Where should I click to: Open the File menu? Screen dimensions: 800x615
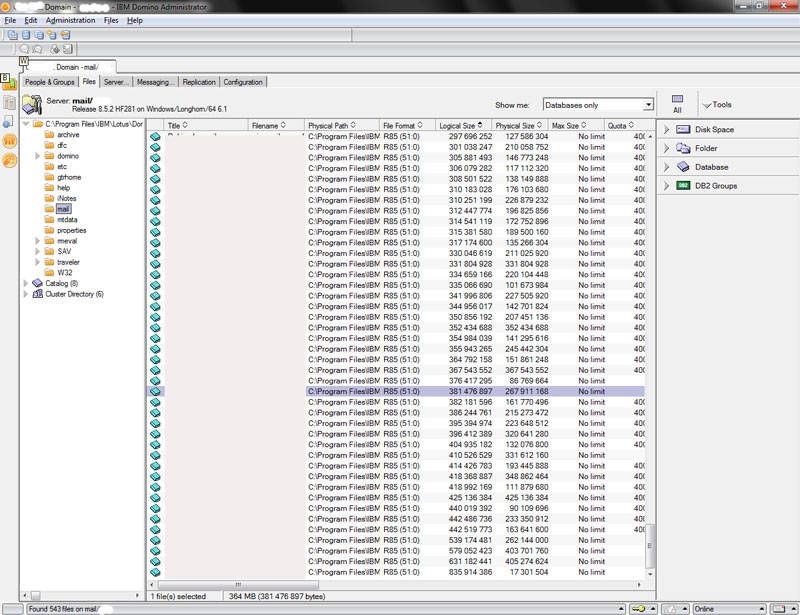tap(10, 20)
